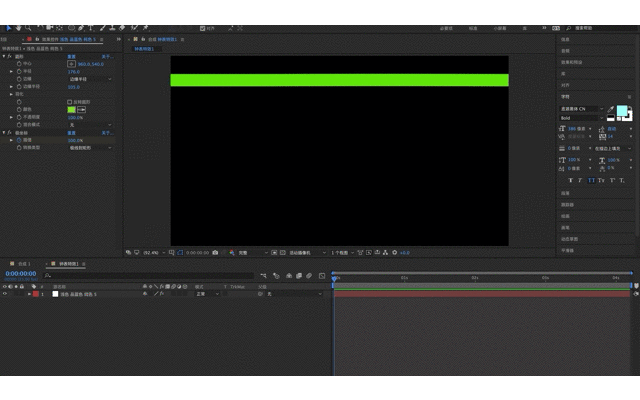Select the Zoom magnifier tool

coord(28,28)
